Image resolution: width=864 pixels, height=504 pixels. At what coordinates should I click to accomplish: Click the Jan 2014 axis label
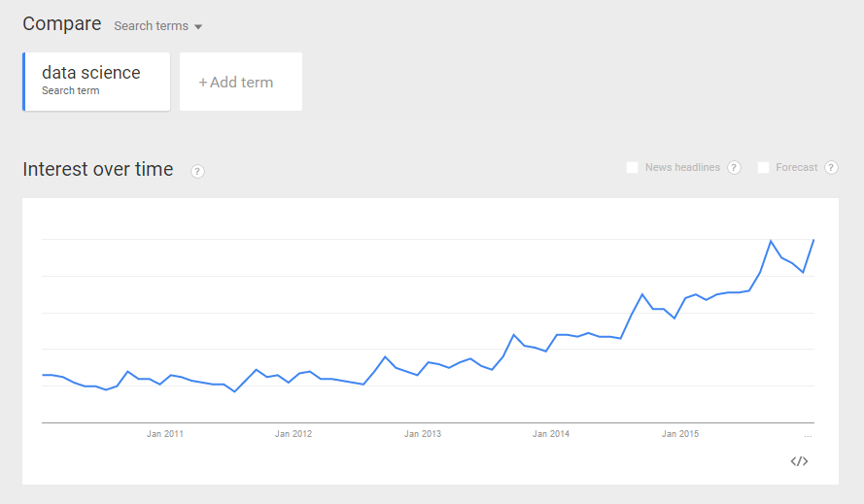[x=551, y=434]
